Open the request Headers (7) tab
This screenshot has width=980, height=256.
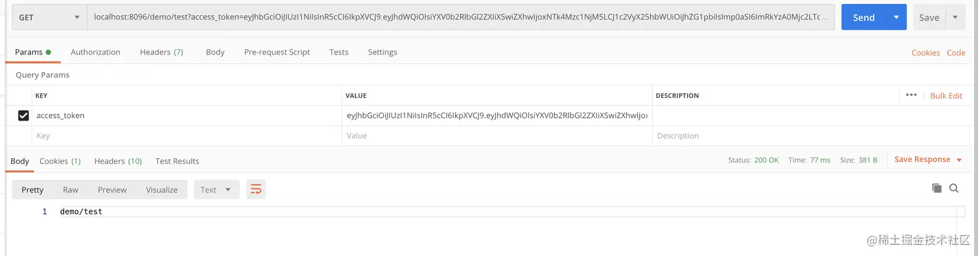click(x=161, y=52)
